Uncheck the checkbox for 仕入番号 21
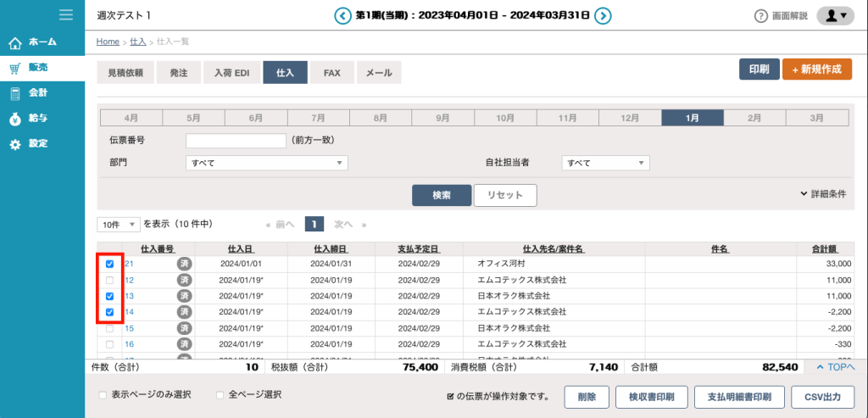868x418 pixels. (x=109, y=264)
